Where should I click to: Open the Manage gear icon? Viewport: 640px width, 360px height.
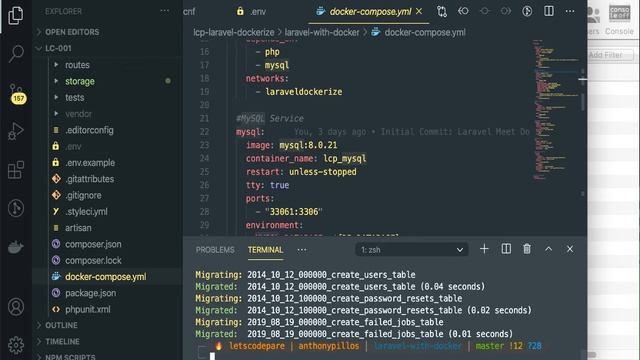tap(16, 345)
